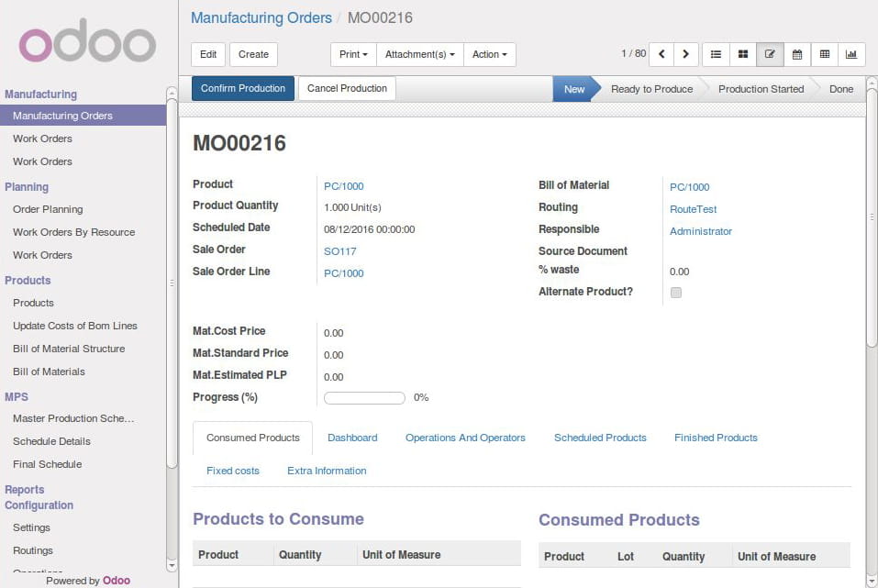Open the Finished Products tab
Screen dimensions: 878x588
pos(716,438)
